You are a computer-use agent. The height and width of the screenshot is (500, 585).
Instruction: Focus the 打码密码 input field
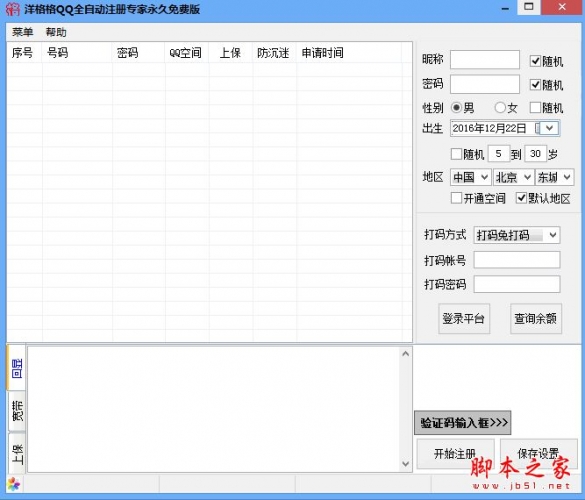click(x=517, y=284)
